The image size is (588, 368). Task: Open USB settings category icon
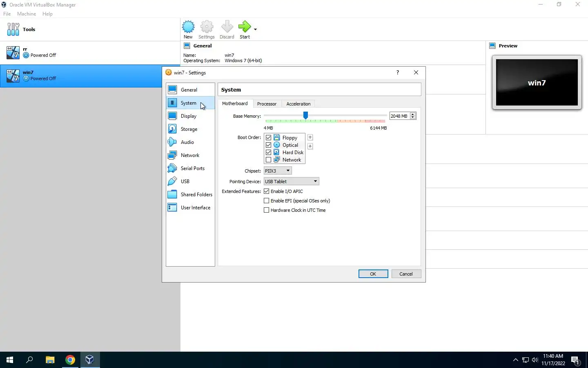172,181
